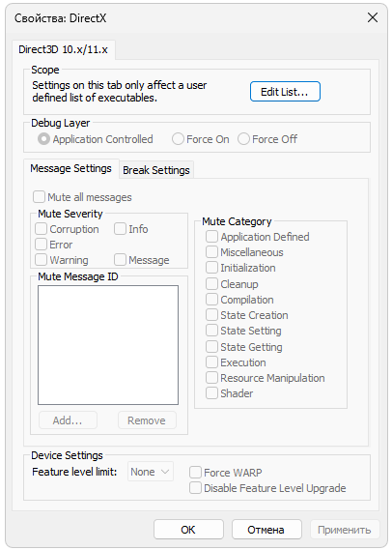Close the DirectX properties dialog

click(x=373, y=17)
